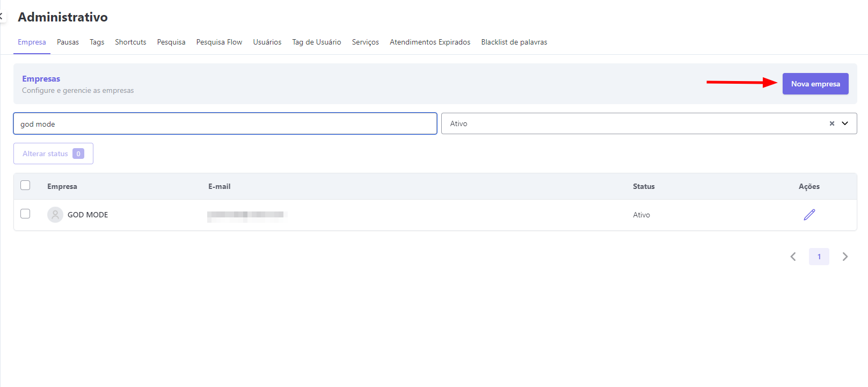Go to next page arrow

pos(845,257)
